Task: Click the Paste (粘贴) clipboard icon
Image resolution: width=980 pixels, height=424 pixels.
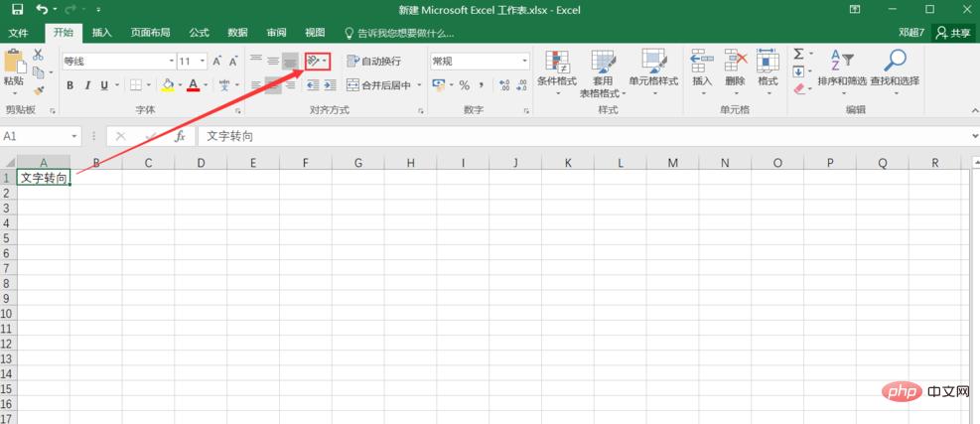Action: click(14, 63)
